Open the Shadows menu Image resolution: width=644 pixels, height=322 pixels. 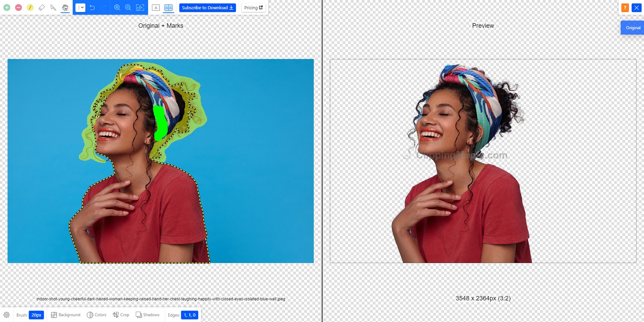pyautogui.click(x=147, y=315)
